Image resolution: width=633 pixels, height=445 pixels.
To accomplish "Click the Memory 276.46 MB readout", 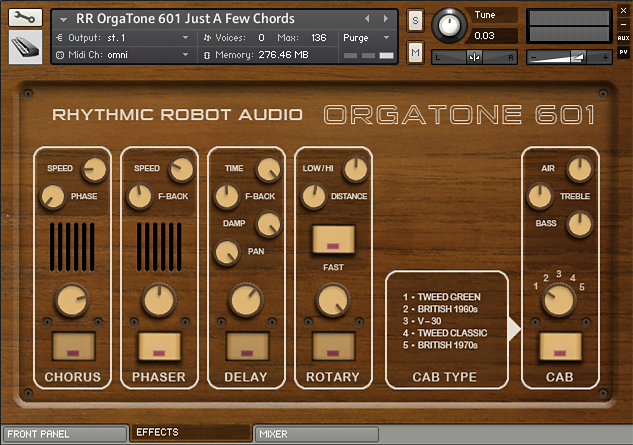I will coord(262,55).
